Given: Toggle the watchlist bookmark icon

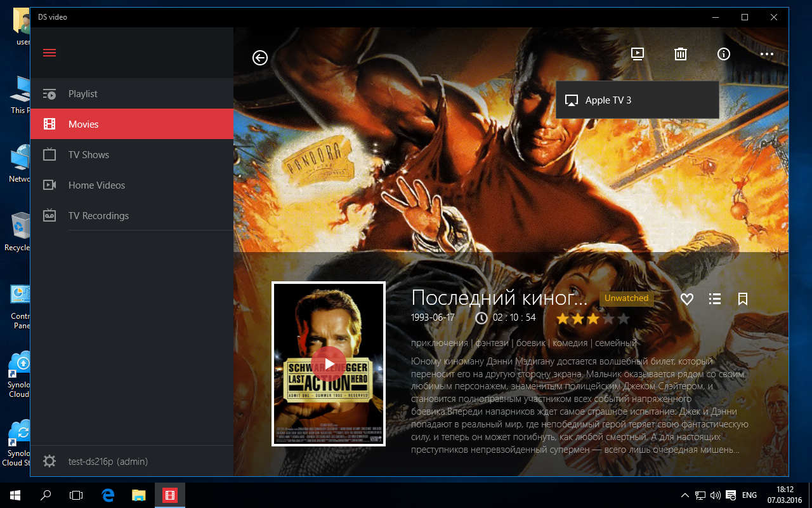Looking at the screenshot, I should (743, 299).
